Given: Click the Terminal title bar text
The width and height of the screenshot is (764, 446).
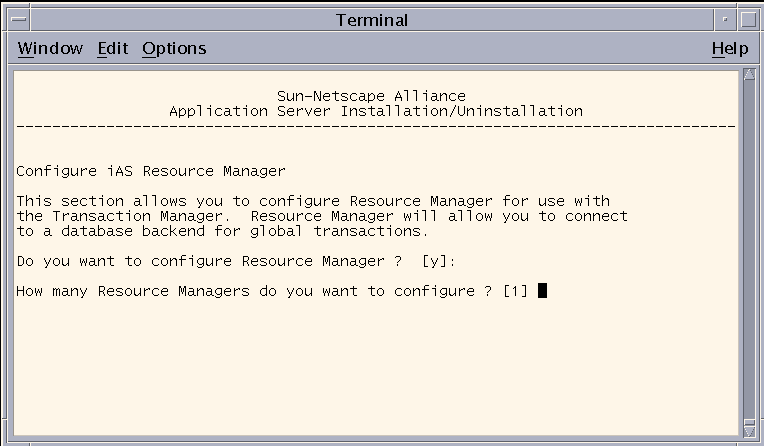Looking at the screenshot, I should (372, 20).
